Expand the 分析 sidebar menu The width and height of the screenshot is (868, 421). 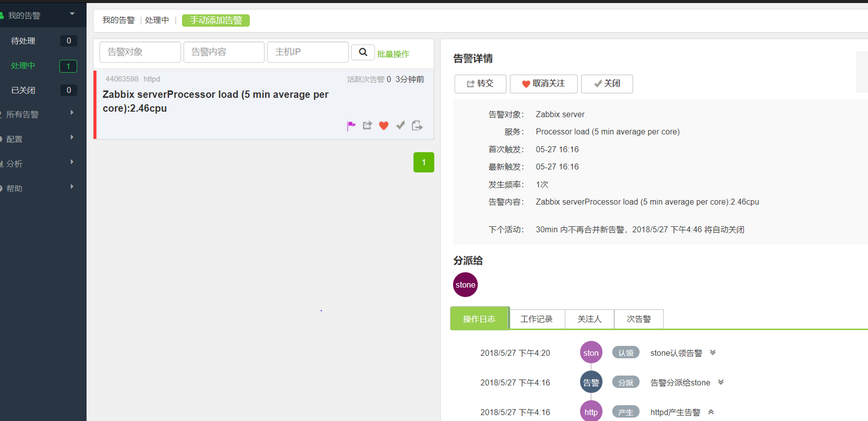click(72, 162)
